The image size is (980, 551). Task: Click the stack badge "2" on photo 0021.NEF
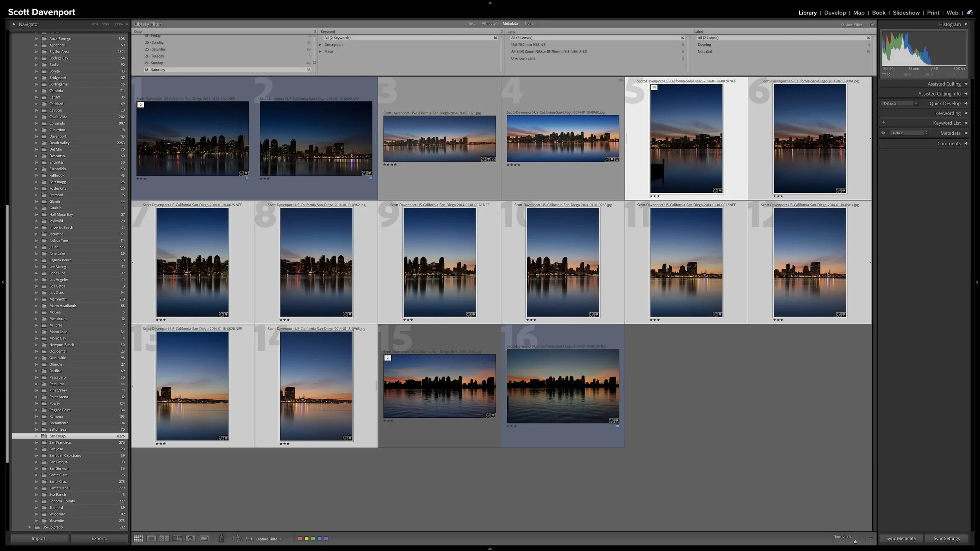coord(141,105)
